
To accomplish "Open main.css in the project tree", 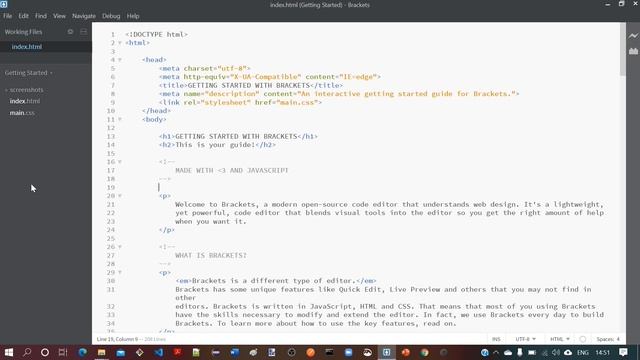I will [22, 113].
